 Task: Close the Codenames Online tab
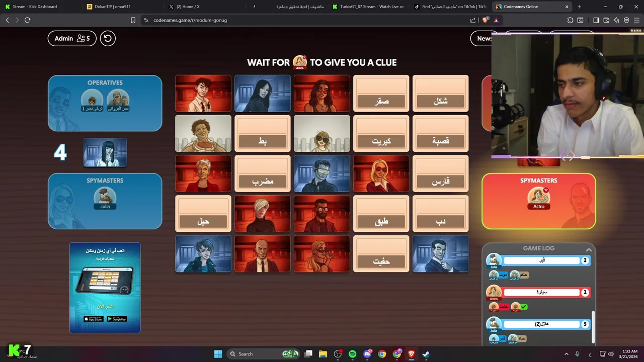point(567,7)
